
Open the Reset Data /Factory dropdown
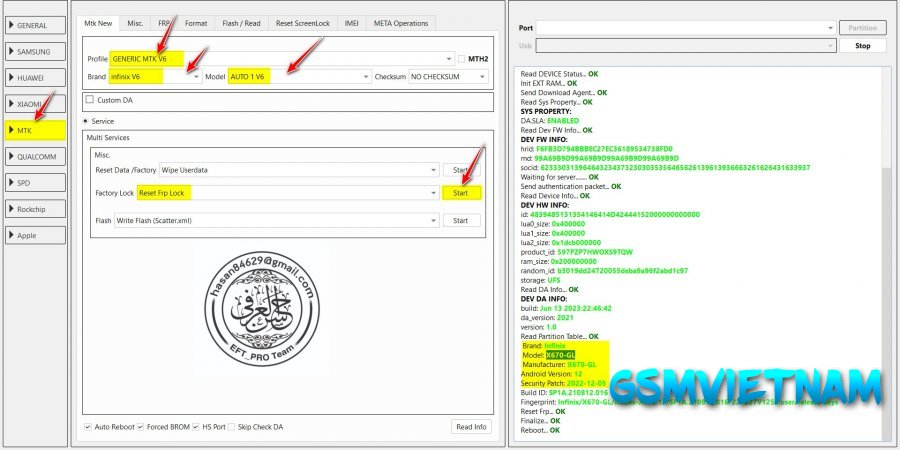click(299, 170)
